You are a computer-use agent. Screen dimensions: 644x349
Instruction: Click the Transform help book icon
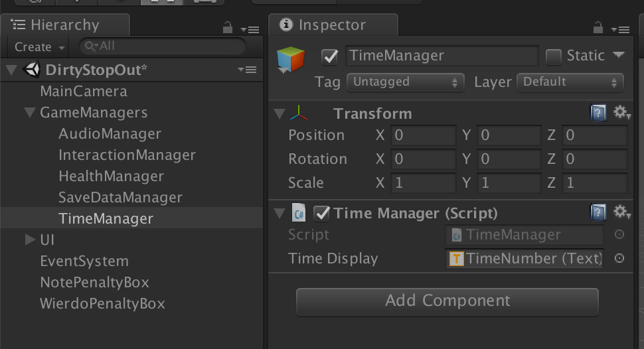click(x=598, y=113)
